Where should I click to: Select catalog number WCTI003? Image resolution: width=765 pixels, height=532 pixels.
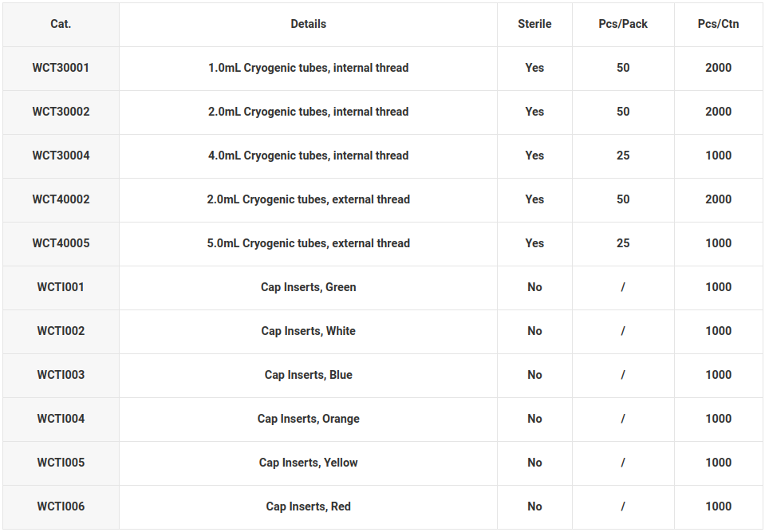(x=61, y=375)
